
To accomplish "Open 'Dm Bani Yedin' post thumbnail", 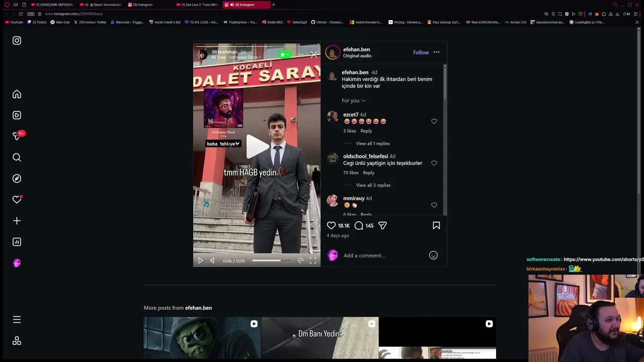I will pyautogui.click(x=320, y=338).
